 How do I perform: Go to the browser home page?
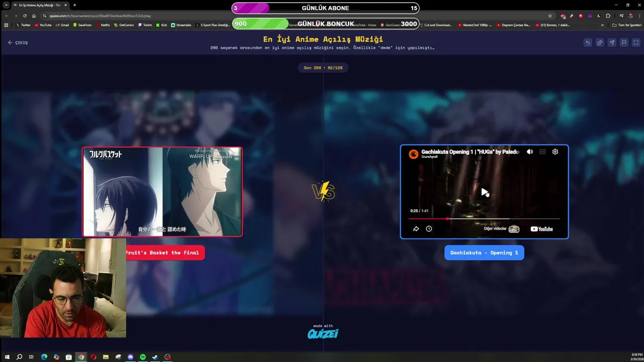(x=34, y=16)
